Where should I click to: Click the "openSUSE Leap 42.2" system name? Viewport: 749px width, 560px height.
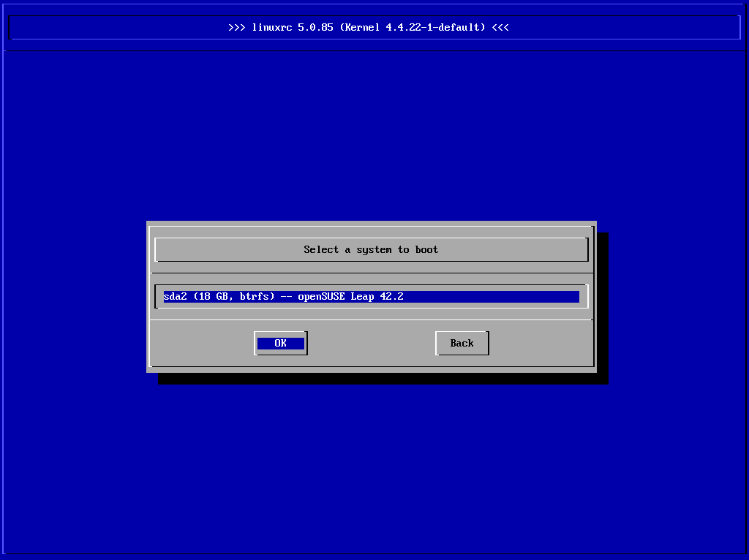click(x=350, y=297)
